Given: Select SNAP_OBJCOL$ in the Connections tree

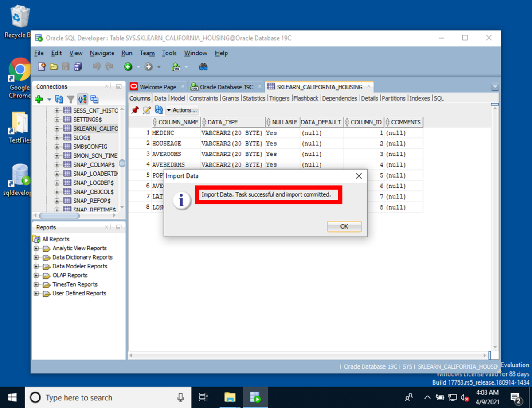Looking at the screenshot, I should pyautogui.click(x=94, y=192).
